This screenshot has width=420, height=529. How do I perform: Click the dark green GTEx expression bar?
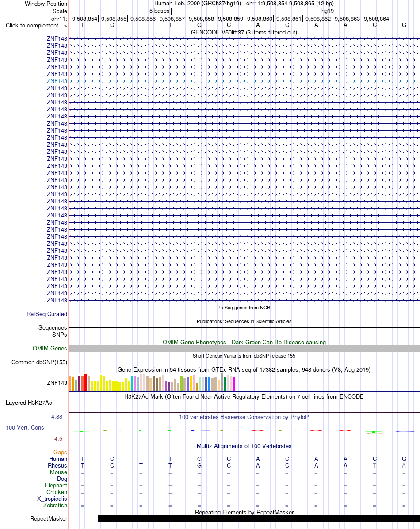click(x=225, y=384)
